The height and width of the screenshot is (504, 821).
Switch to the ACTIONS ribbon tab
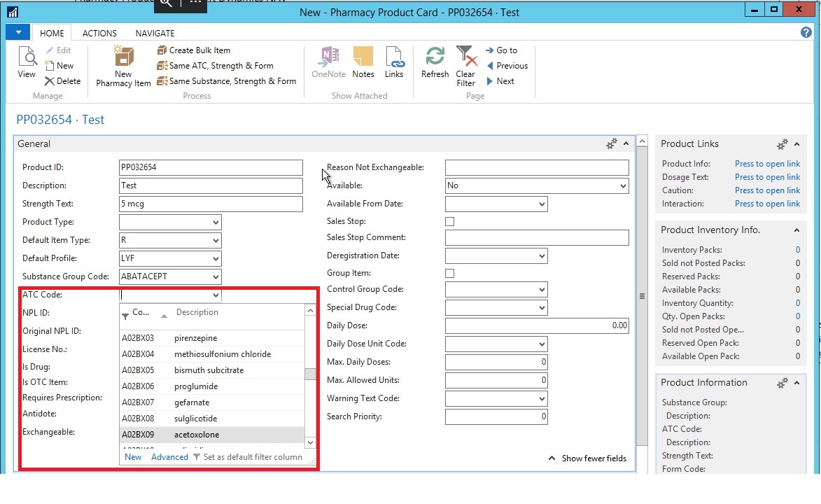(99, 33)
